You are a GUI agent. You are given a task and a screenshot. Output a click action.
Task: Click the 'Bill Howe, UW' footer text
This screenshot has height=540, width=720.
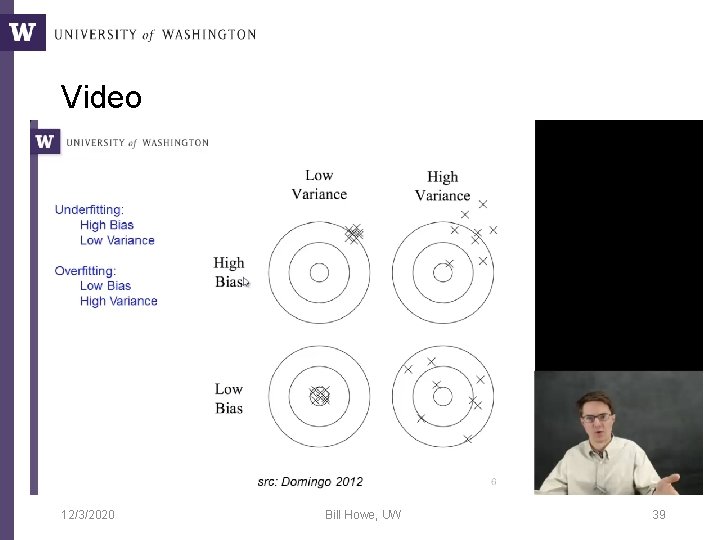pos(363,515)
